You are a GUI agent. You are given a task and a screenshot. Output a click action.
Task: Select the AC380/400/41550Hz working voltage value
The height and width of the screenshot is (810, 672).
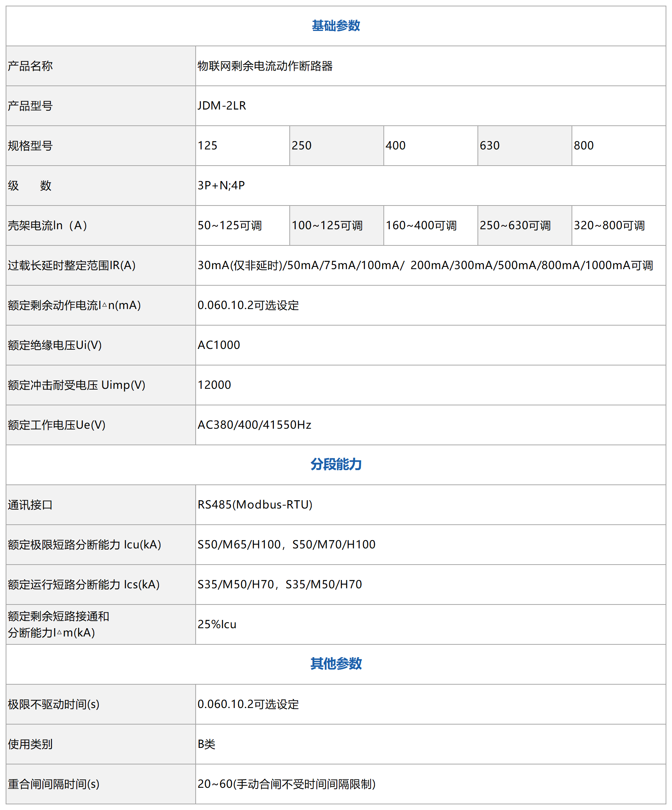coord(254,425)
